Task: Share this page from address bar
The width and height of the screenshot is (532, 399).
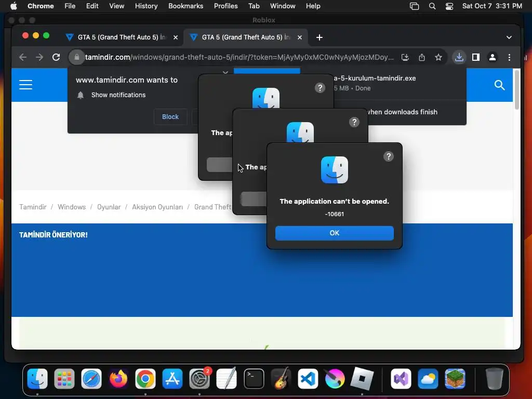Action: [x=422, y=57]
